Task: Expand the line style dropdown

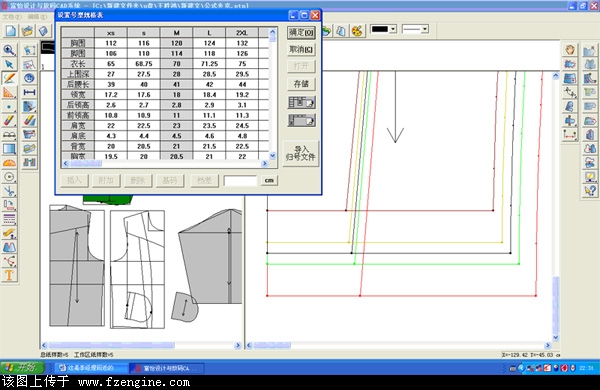Action: click(x=425, y=29)
